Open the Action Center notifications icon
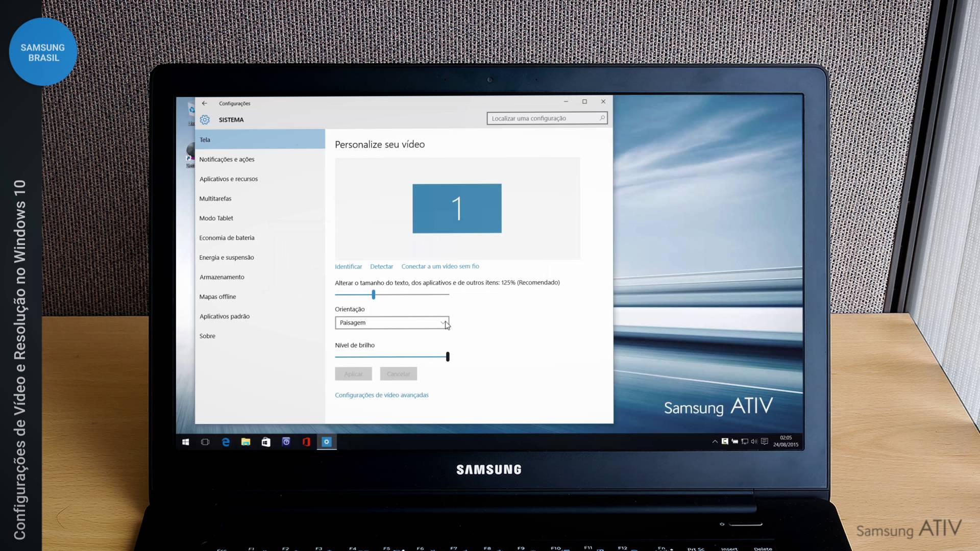Image resolution: width=980 pixels, height=551 pixels. 764,442
